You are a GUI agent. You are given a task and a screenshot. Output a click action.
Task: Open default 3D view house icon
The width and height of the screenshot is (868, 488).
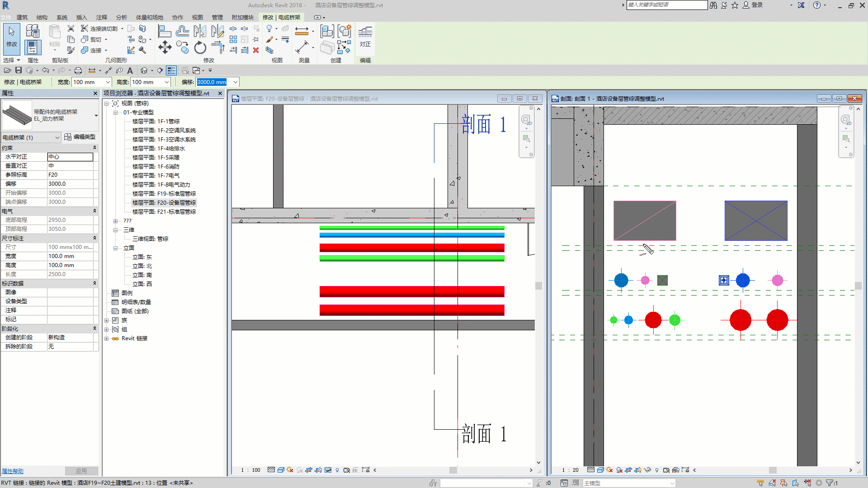tap(144, 70)
